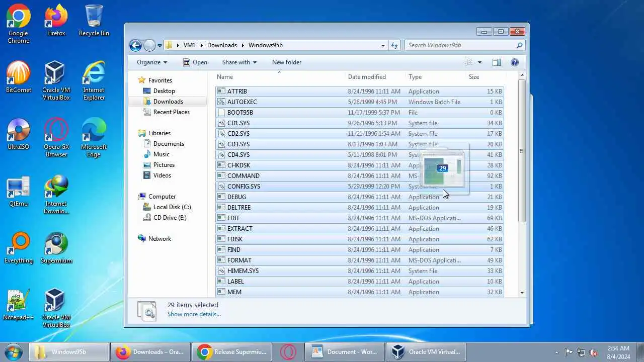Select the UltraISO desktop icon
Viewport: 644px width, 362px height.
click(18, 135)
